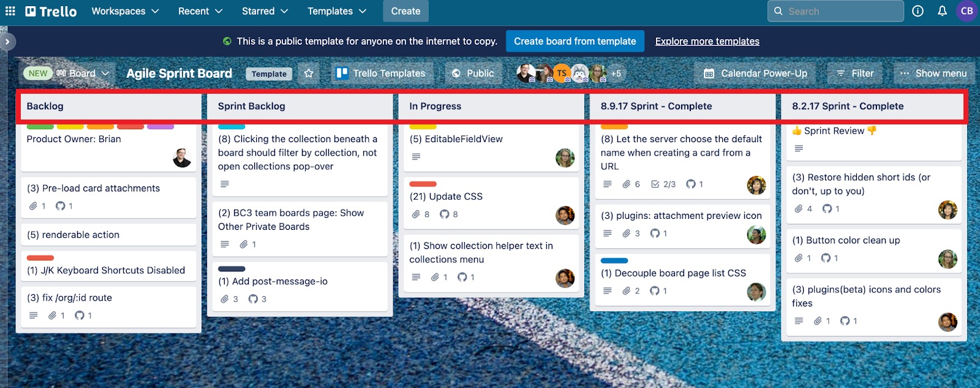Star the Agile Sprint Board

(x=309, y=74)
